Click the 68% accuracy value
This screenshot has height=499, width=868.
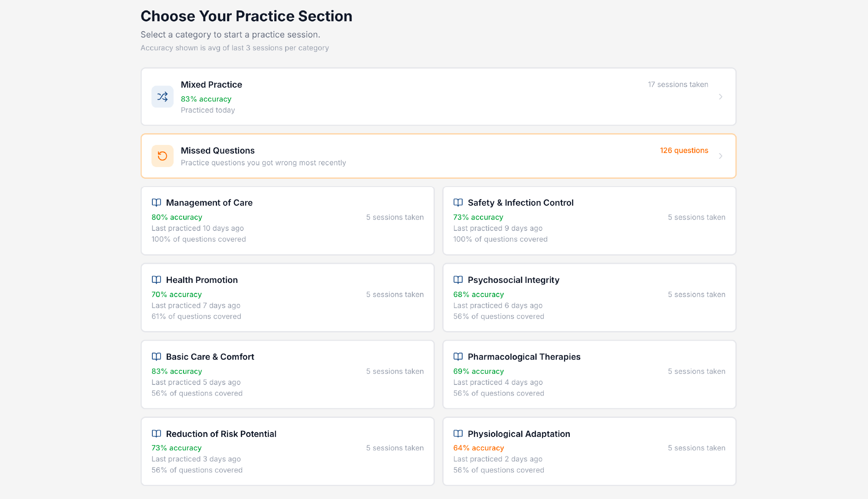479,294
